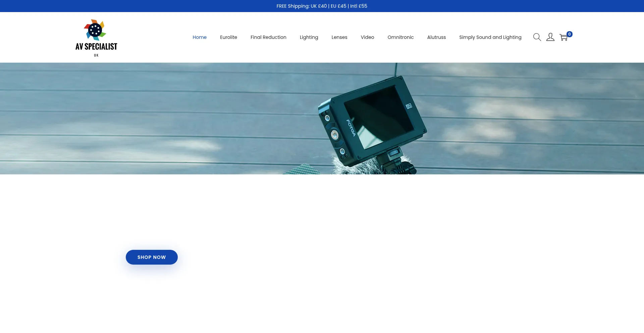Screen dimensions: 644x333
Task: Open the search magnifier icon
Action: (x=537, y=37)
